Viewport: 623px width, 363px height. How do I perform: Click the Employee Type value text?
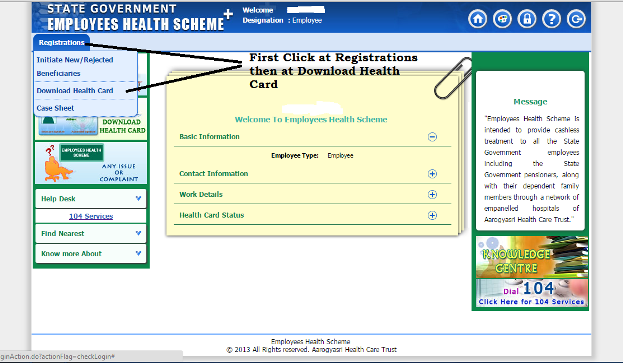341,156
